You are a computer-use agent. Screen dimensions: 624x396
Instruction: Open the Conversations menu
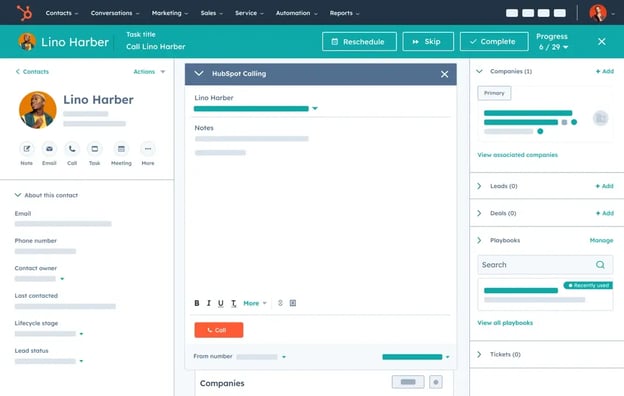[x=115, y=13]
